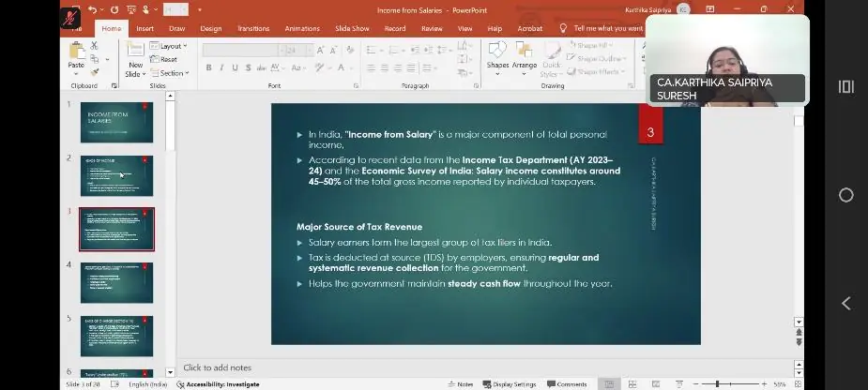
Task: Toggle Bold formatting
Action: pos(208,67)
